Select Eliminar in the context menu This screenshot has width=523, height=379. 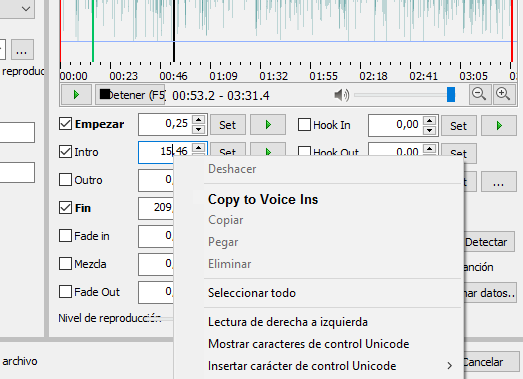[229, 264]
